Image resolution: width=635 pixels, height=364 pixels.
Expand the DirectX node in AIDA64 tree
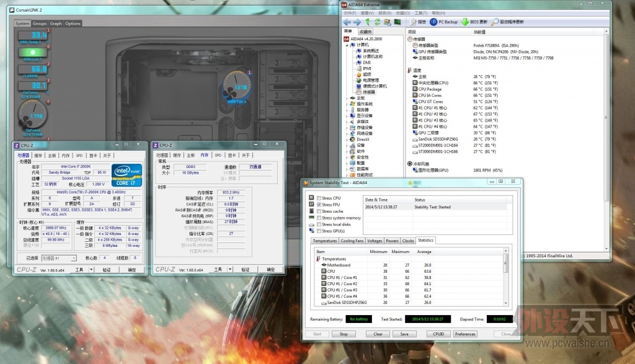pos(347,140)
